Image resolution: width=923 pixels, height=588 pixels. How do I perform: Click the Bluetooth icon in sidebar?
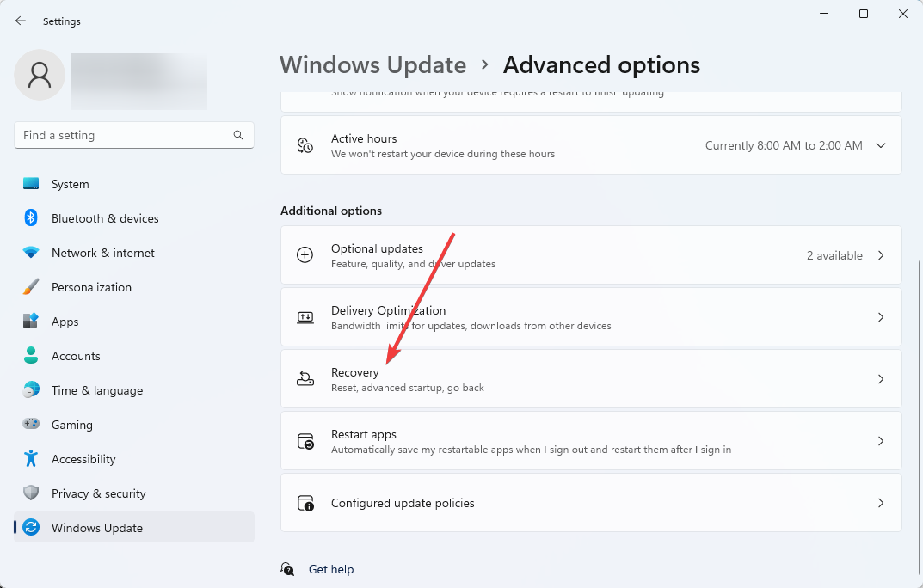pyautogui.click(x=31, y=218)
